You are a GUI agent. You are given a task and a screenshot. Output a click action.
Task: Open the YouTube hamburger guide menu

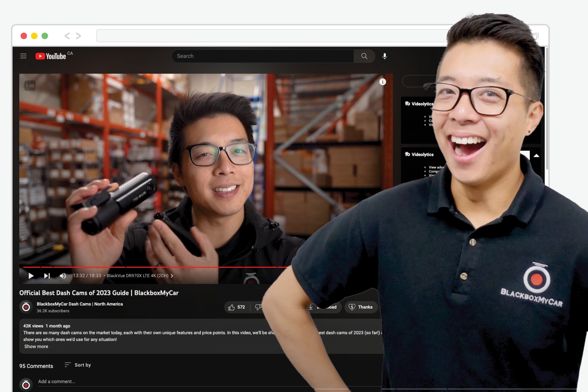click(23, 56)
